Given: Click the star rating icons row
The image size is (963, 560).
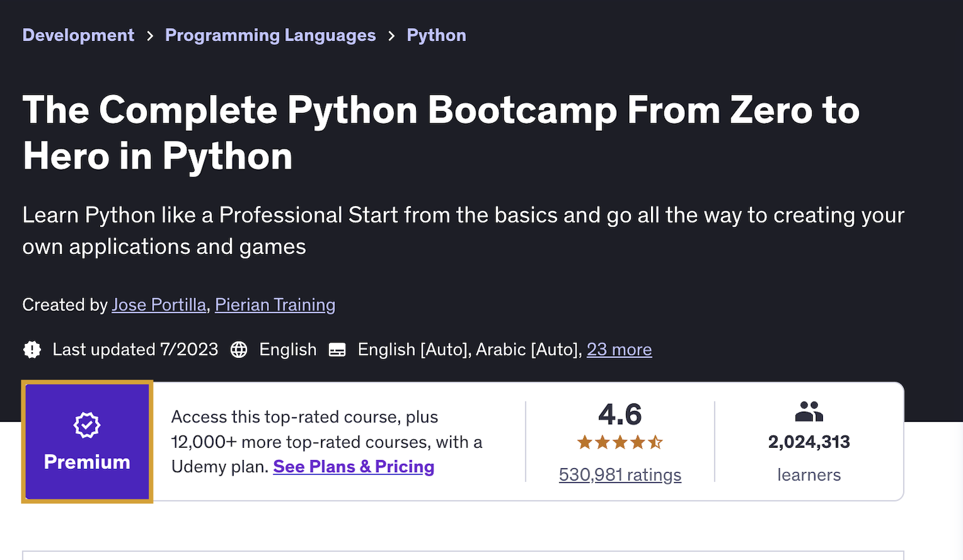Looking at the screenshot, I should point(620,442).
